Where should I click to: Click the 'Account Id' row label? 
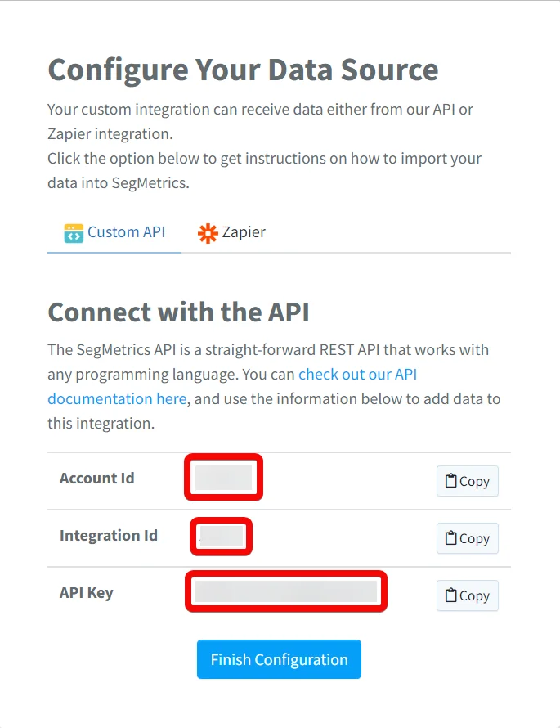97,479
